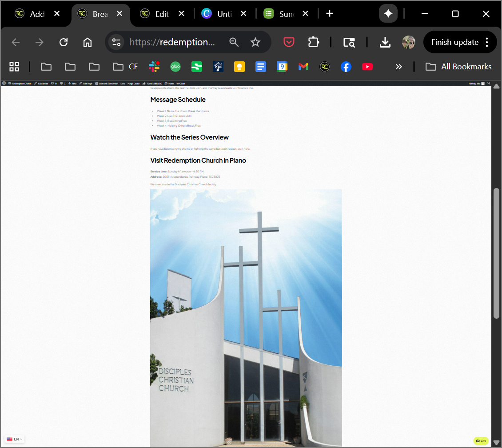The width and height of the screenshot is (502, 448).
Task: Bookmark this page with the star icon
Action: [x=255, y=42]
